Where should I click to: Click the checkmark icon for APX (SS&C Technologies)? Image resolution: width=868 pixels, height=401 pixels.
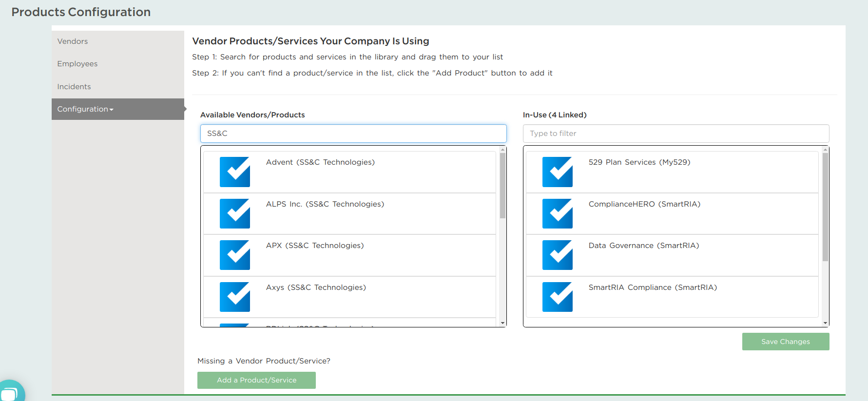(x=235, y=255)
